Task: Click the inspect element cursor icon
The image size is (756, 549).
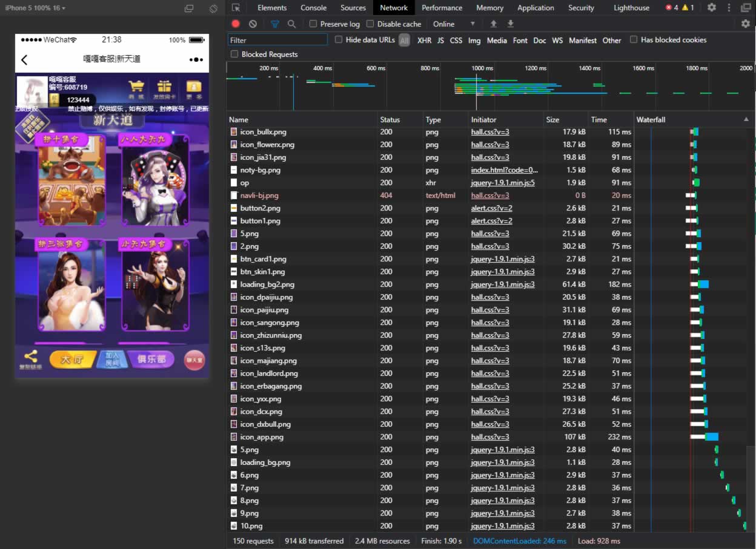Action: click(x=236, y=8)
